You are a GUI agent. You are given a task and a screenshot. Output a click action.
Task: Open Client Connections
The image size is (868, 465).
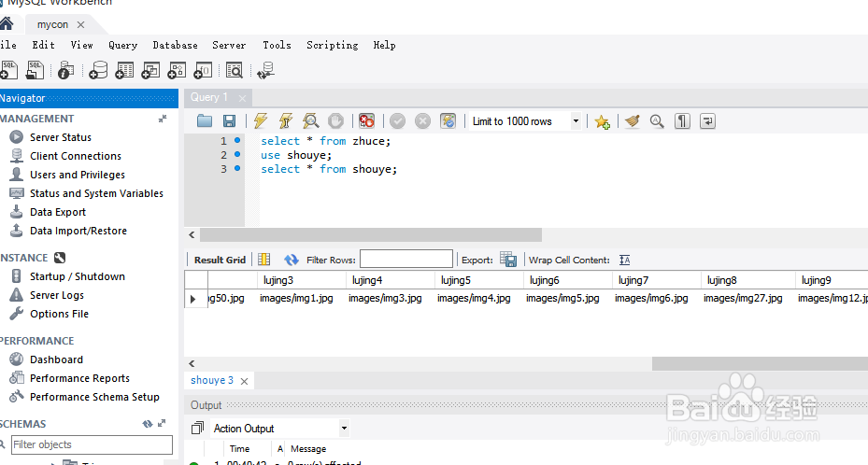pos(76,156)
